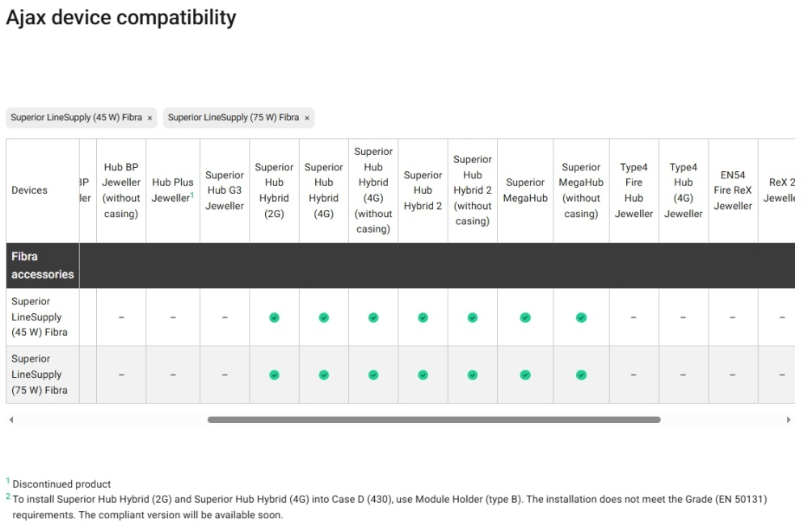The width and height of the screenshot is (808, 532).
Task: Select the Type4 Fire Hub Jeweller column header
Action: (x=633, y=191)
